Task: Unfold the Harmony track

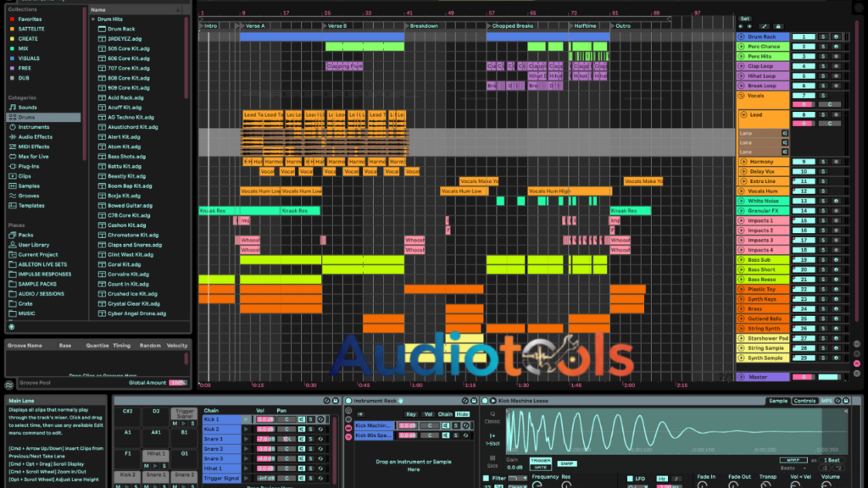Action: [x=744, y=162]
